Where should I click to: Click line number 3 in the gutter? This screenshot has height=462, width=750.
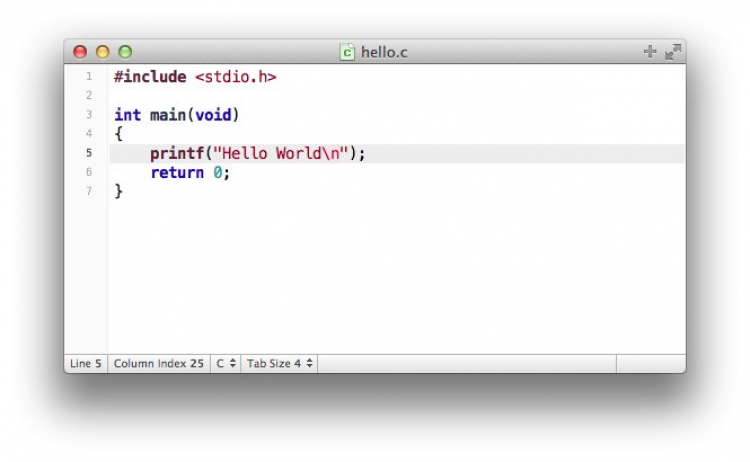click(89, 115)
